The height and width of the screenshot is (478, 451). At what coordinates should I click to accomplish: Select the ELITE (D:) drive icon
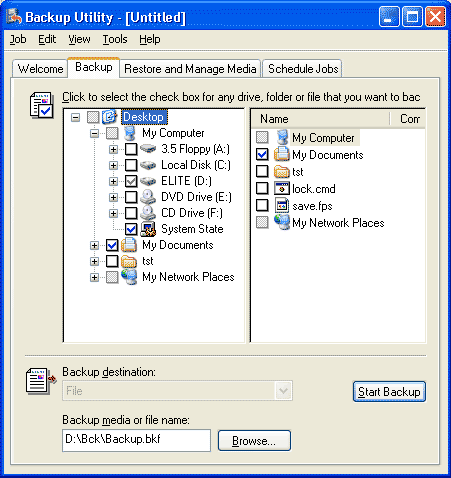pos(148,181)
